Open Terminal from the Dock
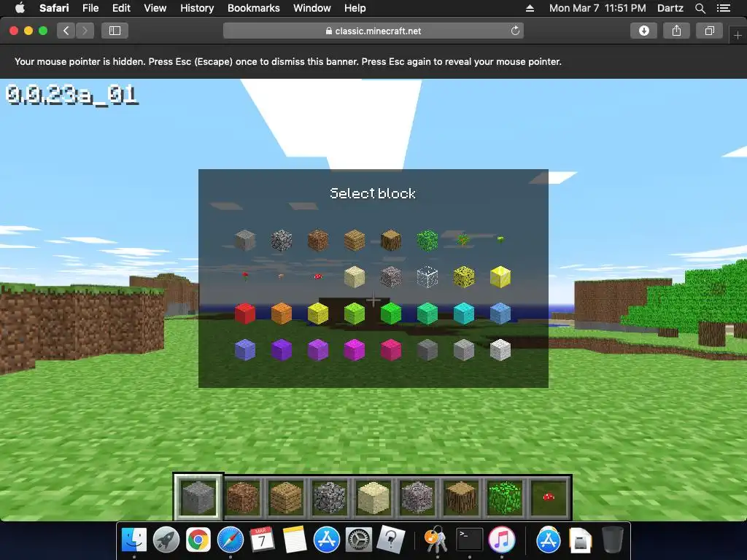Screen dimensions: 747x560 coord(469,540)
